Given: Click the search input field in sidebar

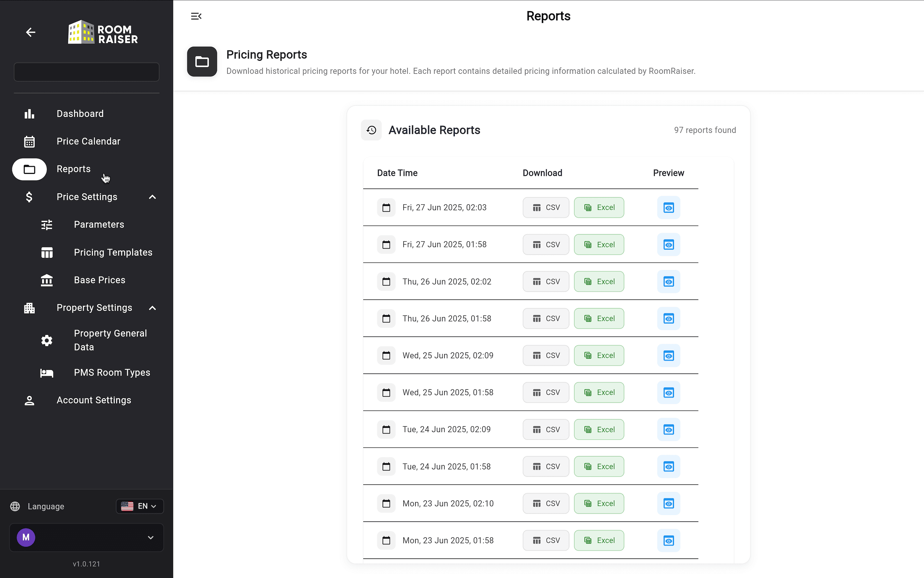Looking at the screenshot, I should coord(86,72).
